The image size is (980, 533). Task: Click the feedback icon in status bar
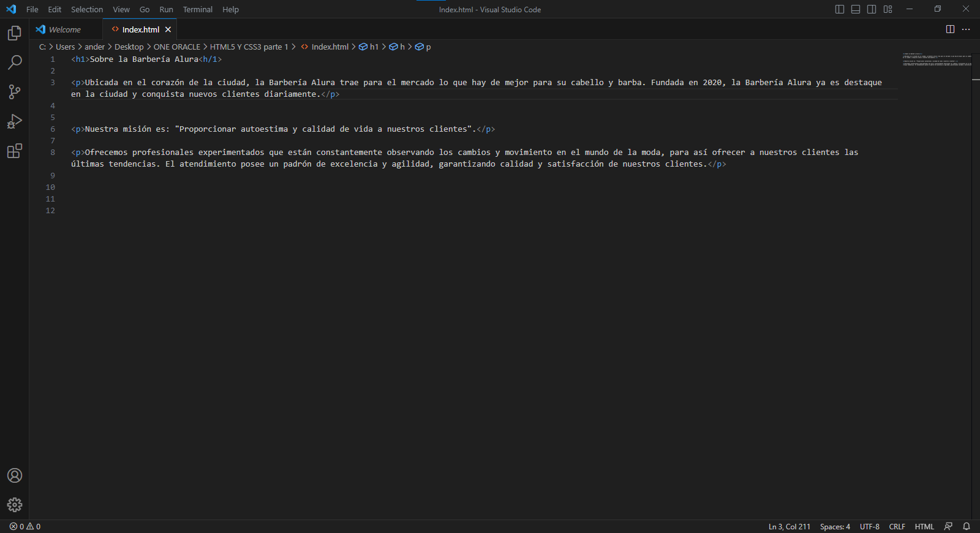coord(948,526)
